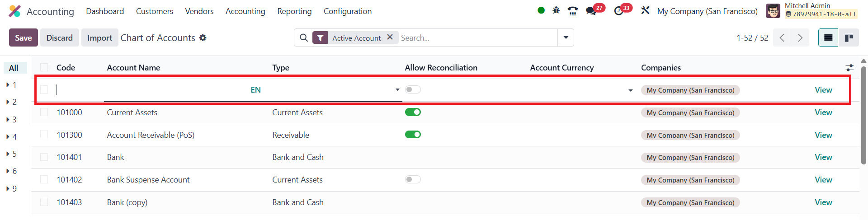Screen dimensions: 868x220
Task: Switch to kanban view
Action: pyautogui.click(x=849, y=38)
